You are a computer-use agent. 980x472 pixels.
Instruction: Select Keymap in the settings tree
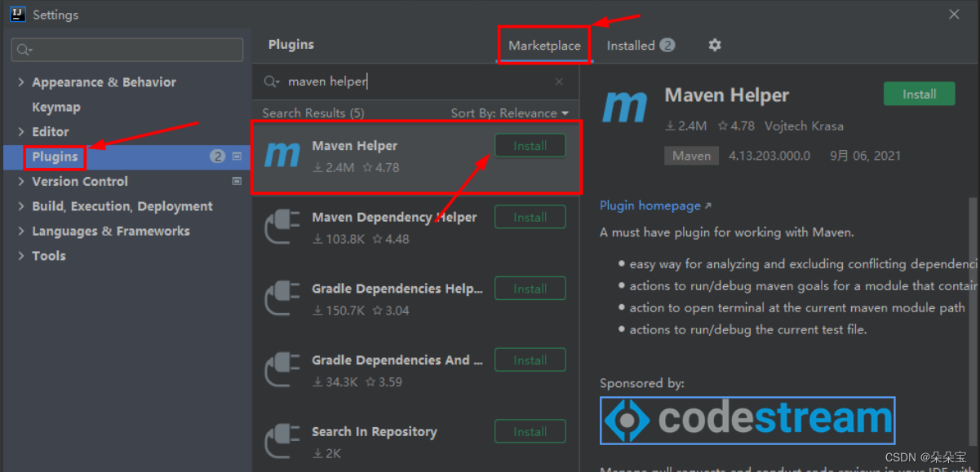[x=56, y=107]
